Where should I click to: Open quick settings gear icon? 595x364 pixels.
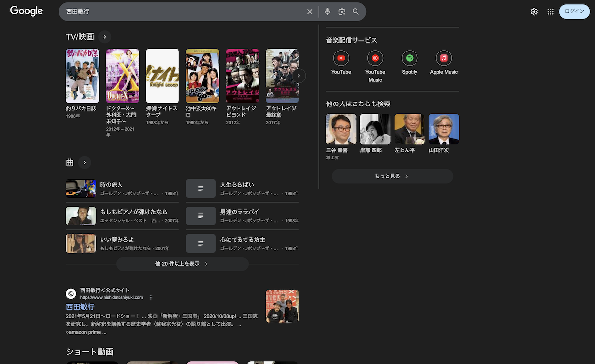[534, 12]
